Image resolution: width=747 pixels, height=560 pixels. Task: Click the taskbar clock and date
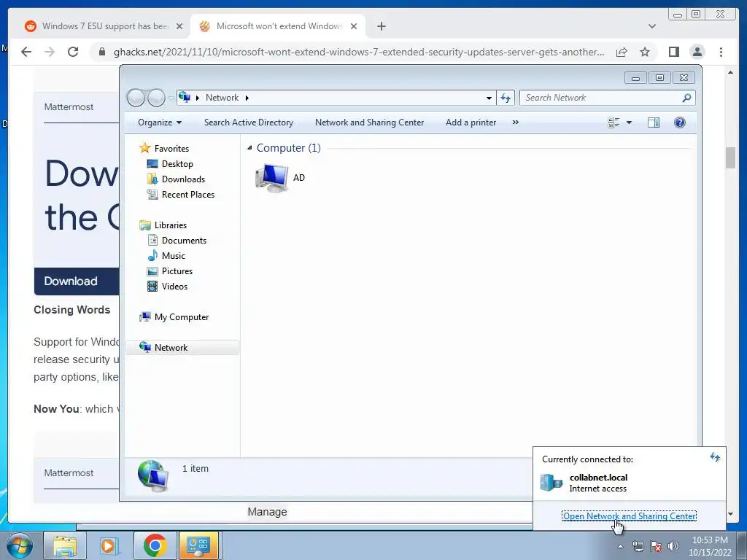click(710, 546)
